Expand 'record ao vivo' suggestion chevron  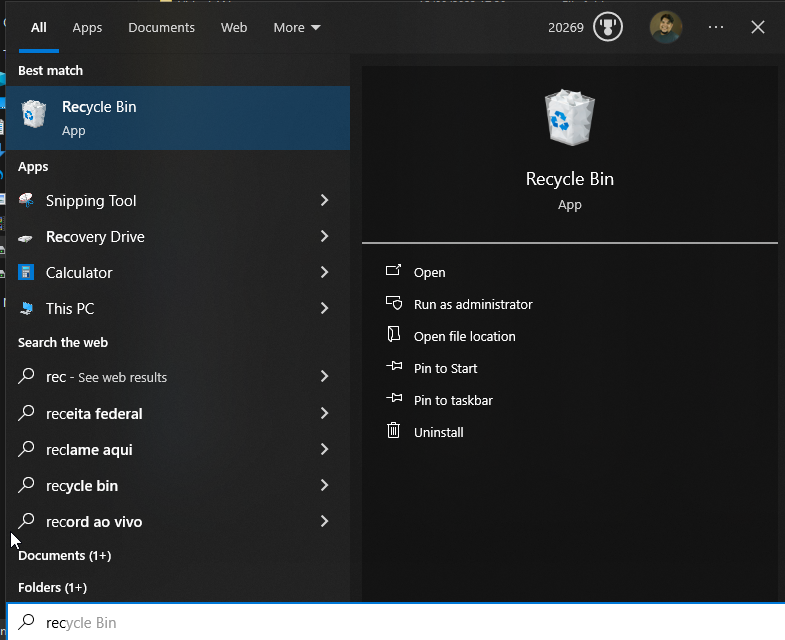pyautogui.click(x=324, y=521)
